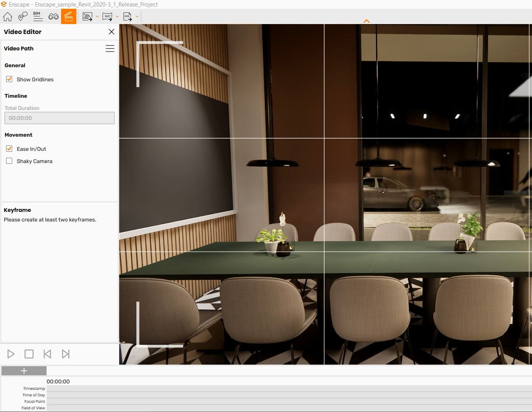Click the Home toolbar icon

click(7, 16)
